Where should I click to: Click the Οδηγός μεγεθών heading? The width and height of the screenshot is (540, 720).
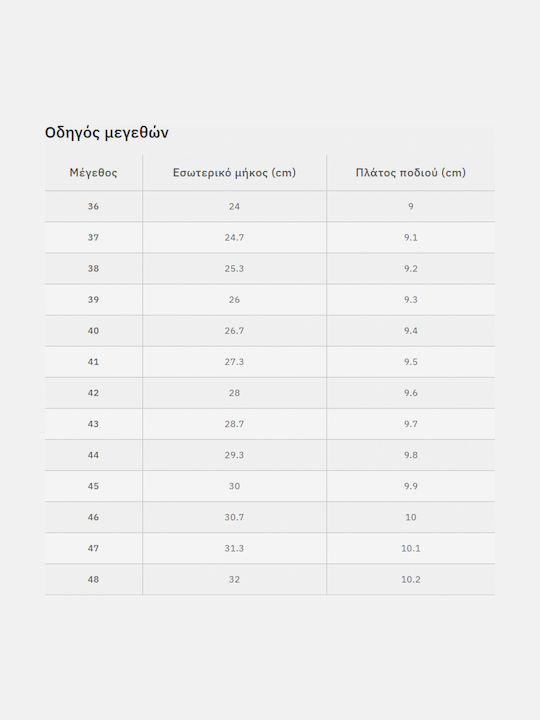(107, 133)
